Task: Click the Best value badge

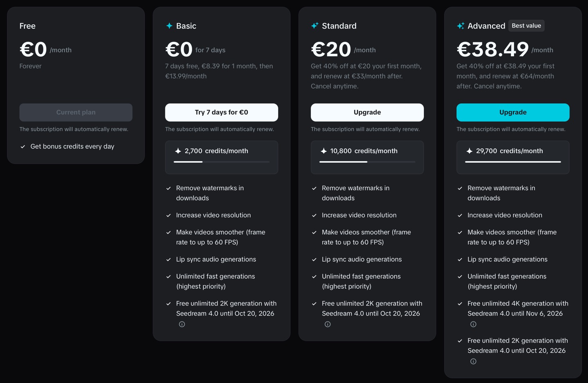Action: point(526,26)
